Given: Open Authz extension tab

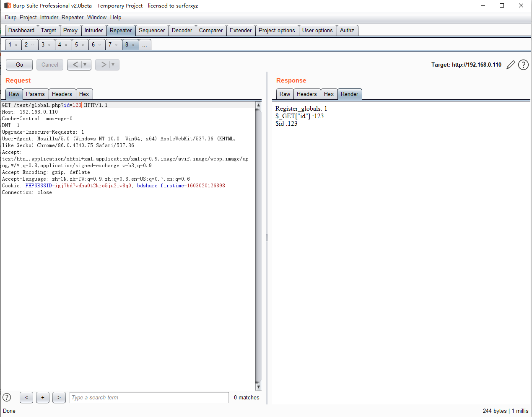Looking at the screenshot, I should [x=347, y=30].
